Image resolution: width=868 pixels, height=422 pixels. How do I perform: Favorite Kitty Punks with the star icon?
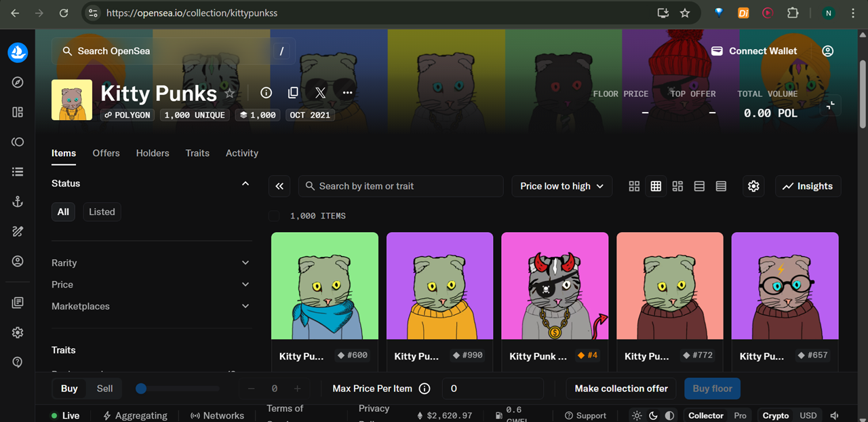230,93
